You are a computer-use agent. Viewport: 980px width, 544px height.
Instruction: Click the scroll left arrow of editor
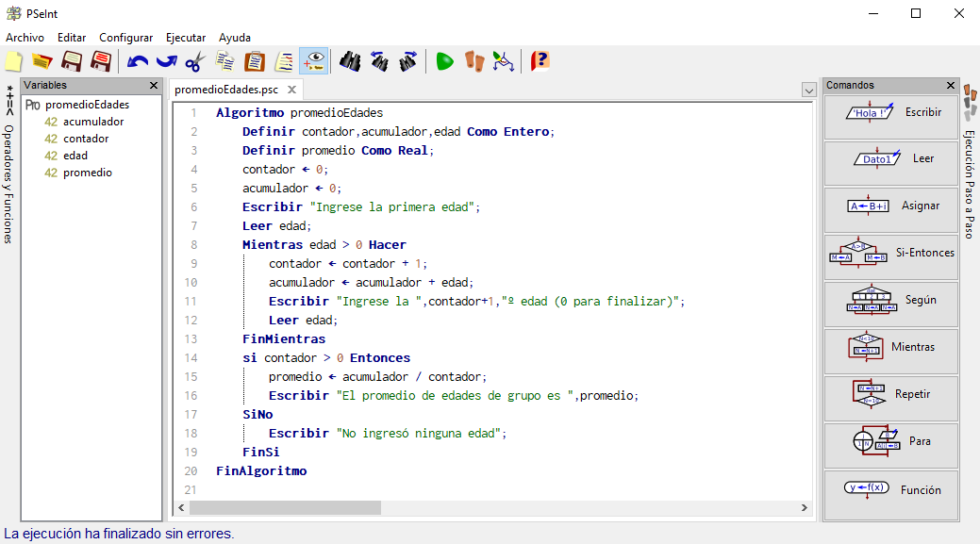point(181,508)
